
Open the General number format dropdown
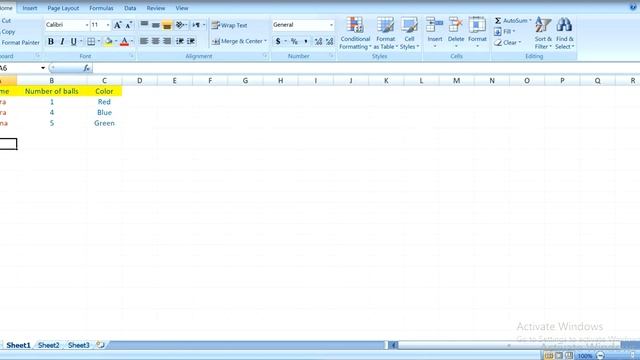click(331, 25)
